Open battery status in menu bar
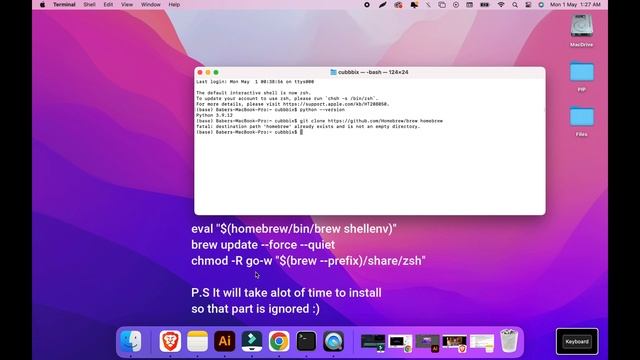Viewport: 640px width, 360px height. 484,5
